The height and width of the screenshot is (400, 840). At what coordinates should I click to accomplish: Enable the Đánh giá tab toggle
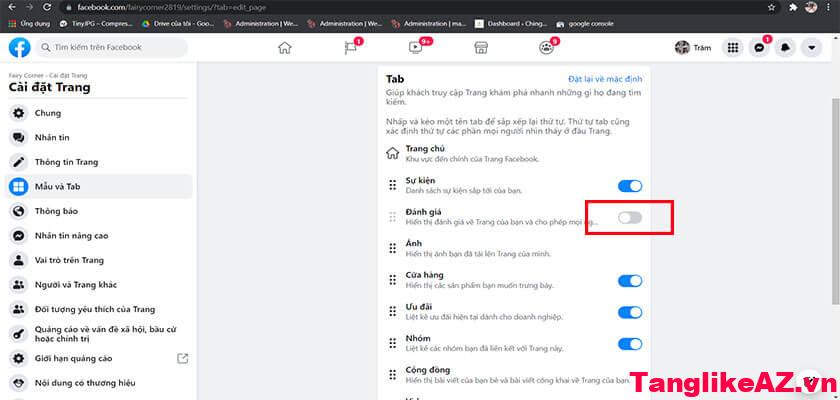[630, 217]
